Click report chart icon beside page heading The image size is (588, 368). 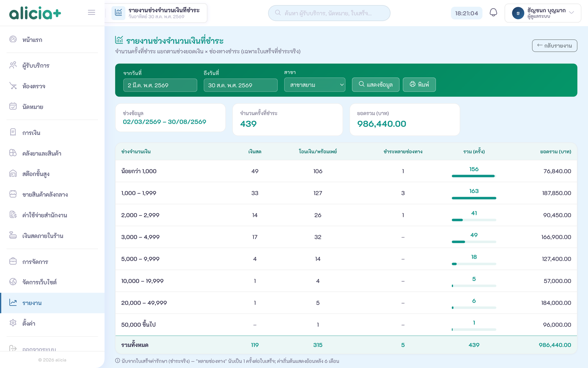point(119,40)
